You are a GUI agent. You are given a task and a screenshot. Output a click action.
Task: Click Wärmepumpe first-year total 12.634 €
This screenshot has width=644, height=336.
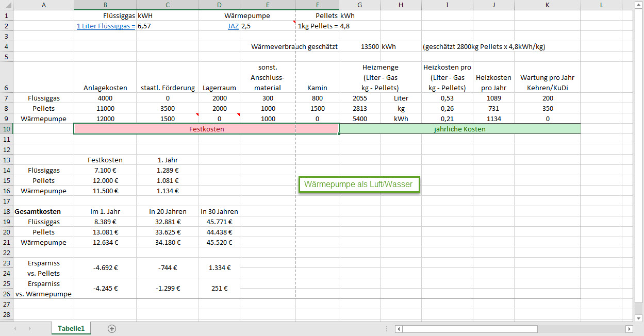tap(105, 242)
